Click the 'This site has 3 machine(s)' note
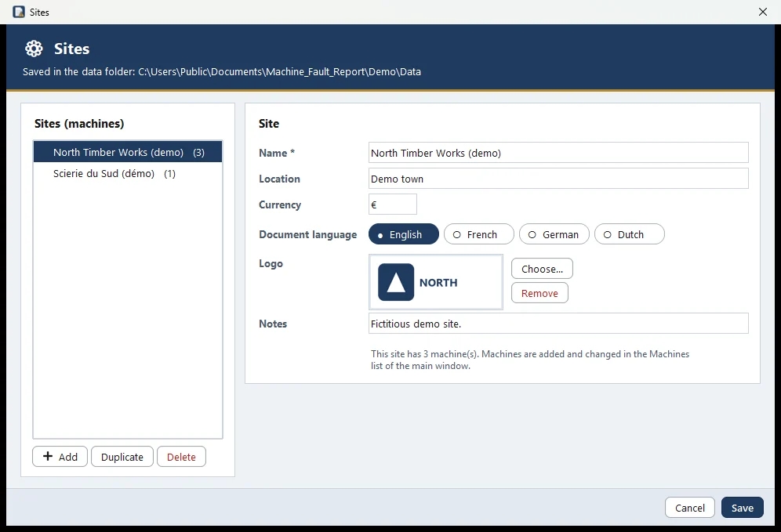The image size is (781, 532). tap(530, 360)
